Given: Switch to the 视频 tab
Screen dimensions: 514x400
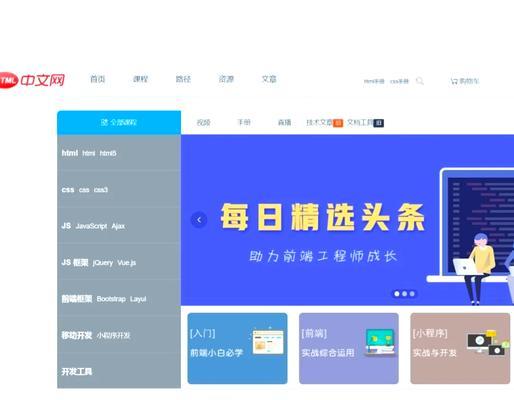Looking at the screenshot, I should tap(203, 123).
